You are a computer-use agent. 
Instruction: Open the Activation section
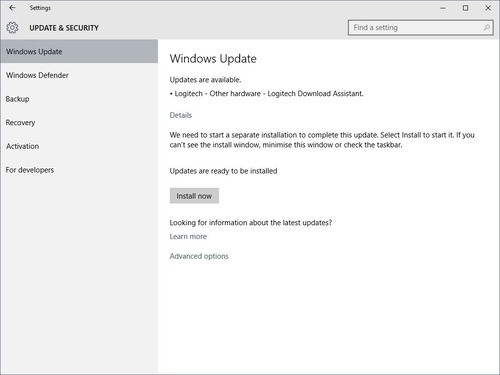tap(79, 146)
